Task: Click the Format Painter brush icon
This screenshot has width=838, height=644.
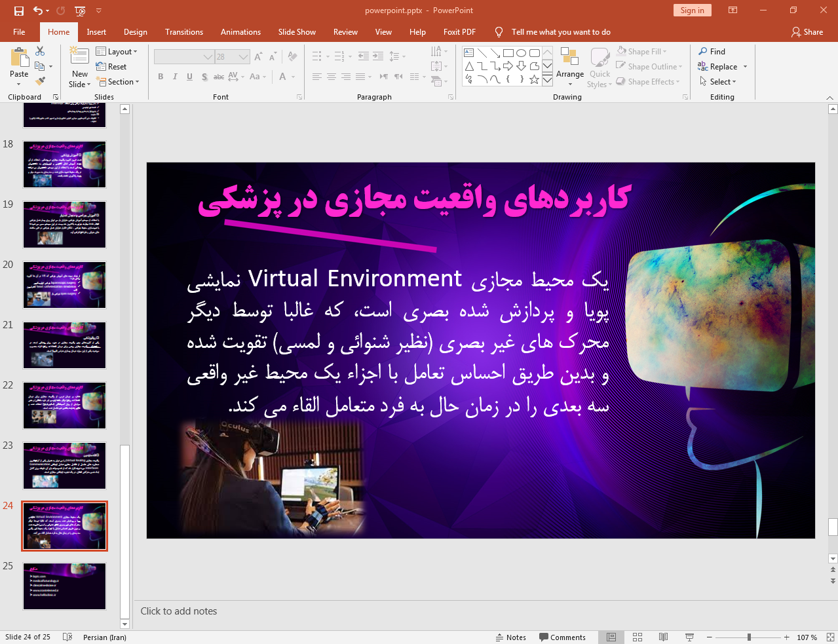Action: 40,81
